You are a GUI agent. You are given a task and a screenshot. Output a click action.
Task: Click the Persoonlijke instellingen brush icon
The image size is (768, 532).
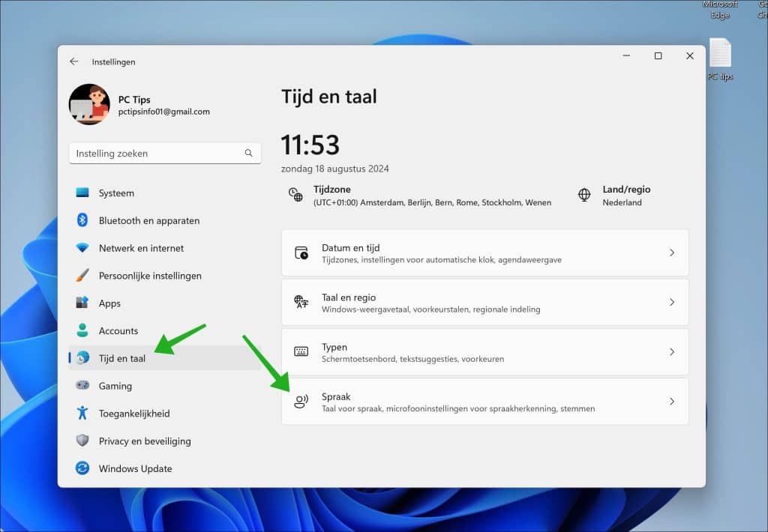click(x=82, y=275)
